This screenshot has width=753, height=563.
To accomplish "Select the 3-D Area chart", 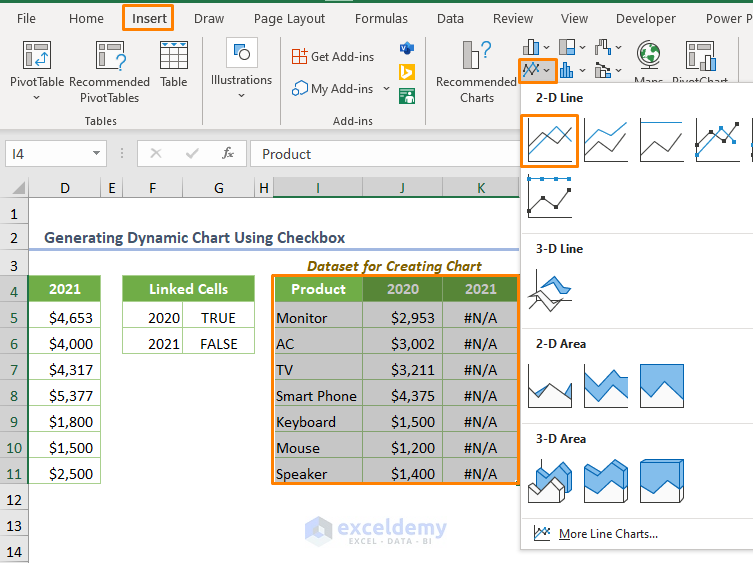I will pos(549,480).
